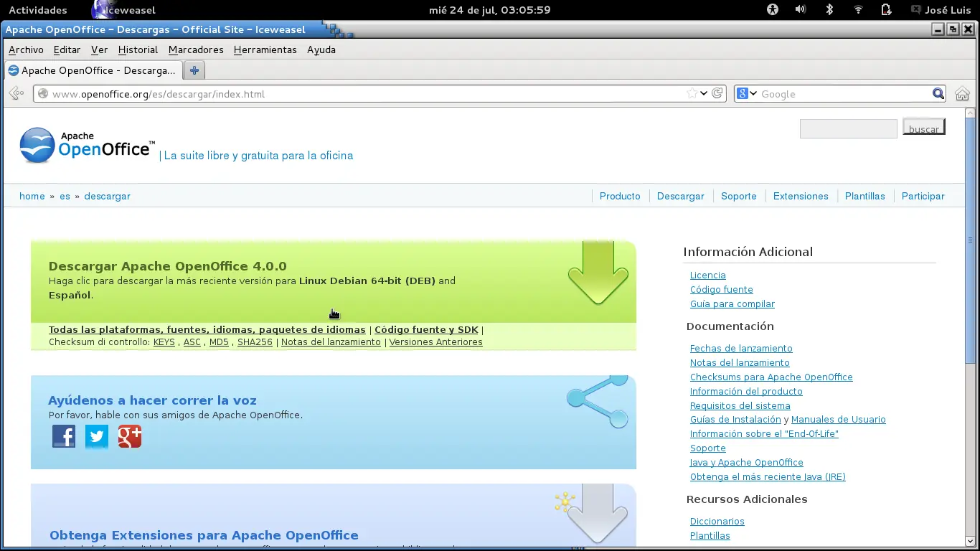The width and height of the screenshot is (980, 551).
Task: Click the green download arrow
Action: click(x=598, y=273)
